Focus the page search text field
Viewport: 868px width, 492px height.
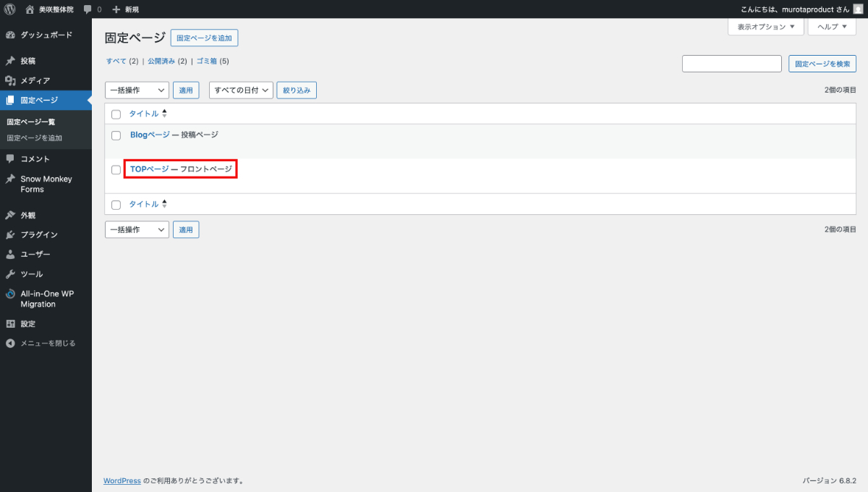(731, 64)
